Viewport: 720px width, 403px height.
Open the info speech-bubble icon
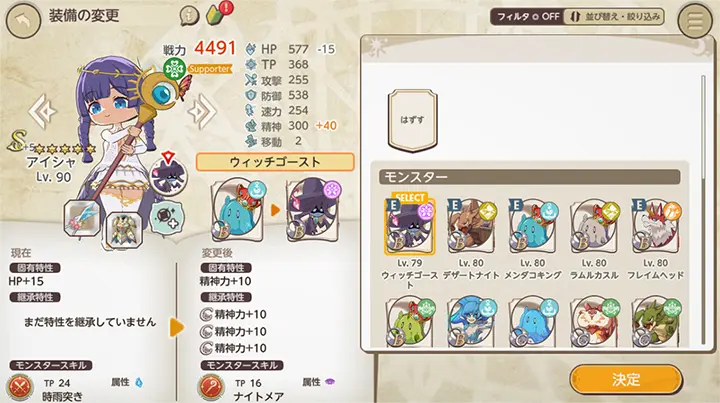click(x=189, y=17)
